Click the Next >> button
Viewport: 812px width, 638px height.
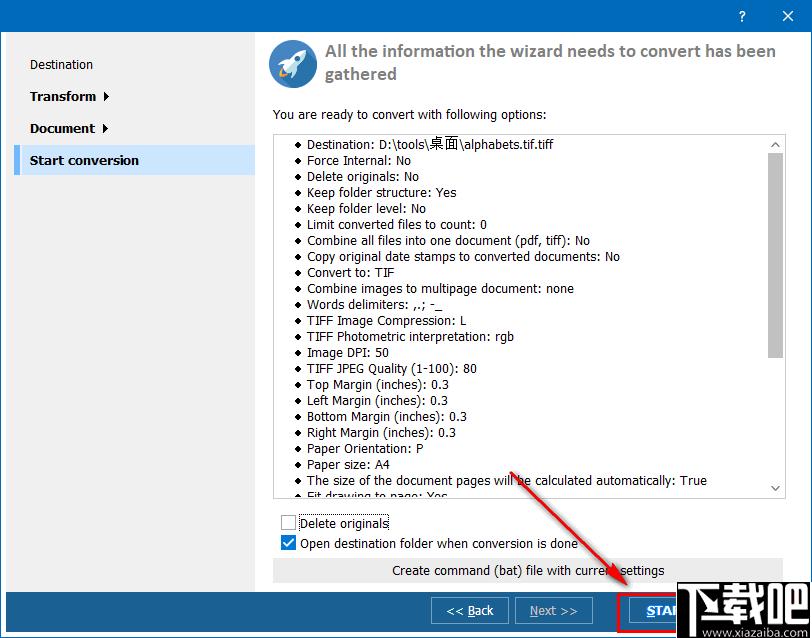(554, 611)
